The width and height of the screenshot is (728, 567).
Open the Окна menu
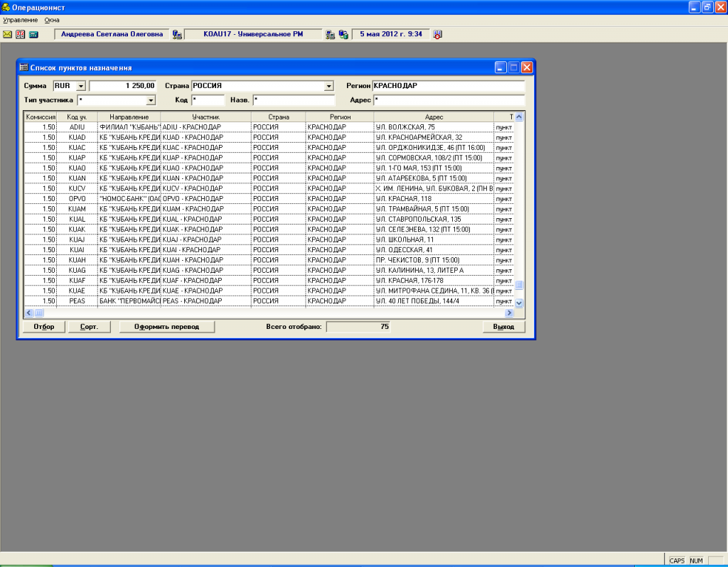(52, 20)
